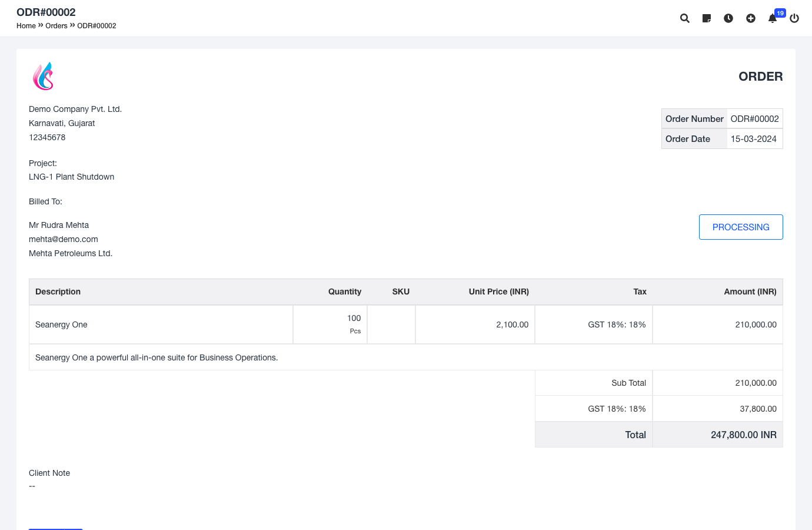Viewport: 812px width, 530px height.
Task: Open the sticky notes icon
Action: 707,18
